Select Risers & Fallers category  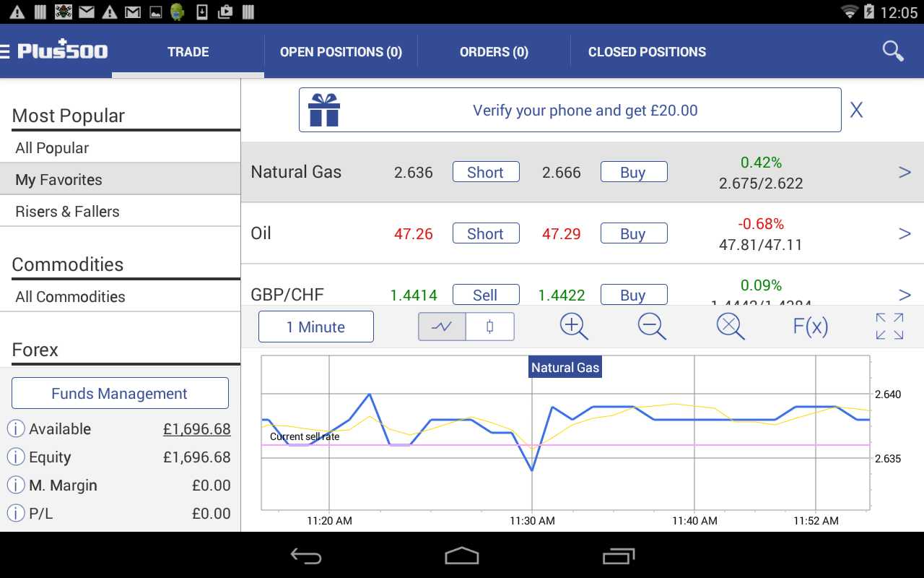tap(120, 212)
